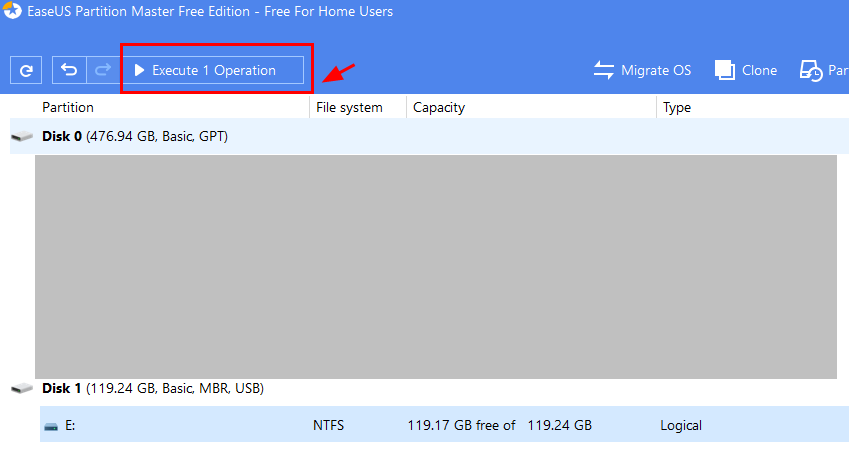849x471 pixels.
Task: Open Migrate OS wizard
Action: tap(642, 70)
